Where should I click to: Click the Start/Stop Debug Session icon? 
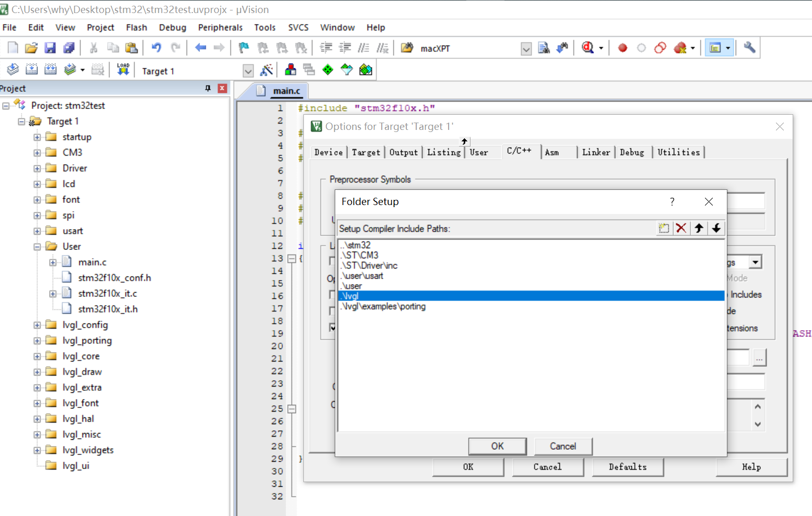588,48
